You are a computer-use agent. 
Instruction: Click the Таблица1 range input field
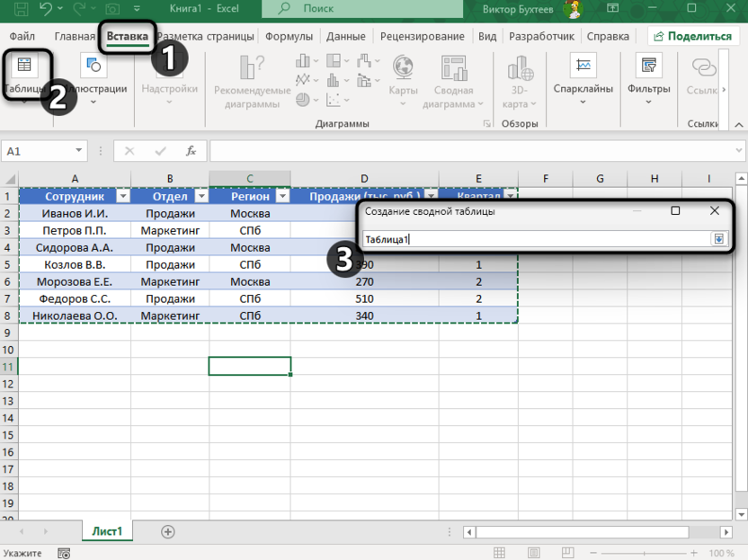[x=535, y=239]
